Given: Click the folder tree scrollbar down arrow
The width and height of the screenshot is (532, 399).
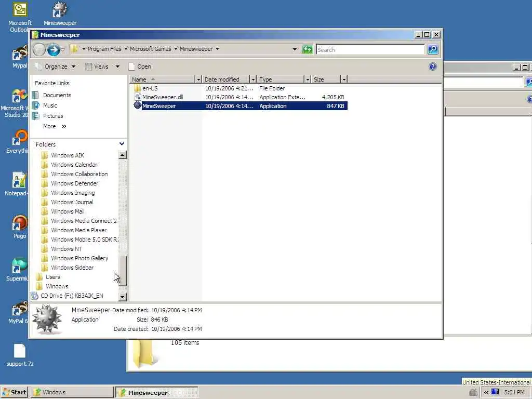Looking at the screenshot, I should pyautogui.click(x=123, y=297).
